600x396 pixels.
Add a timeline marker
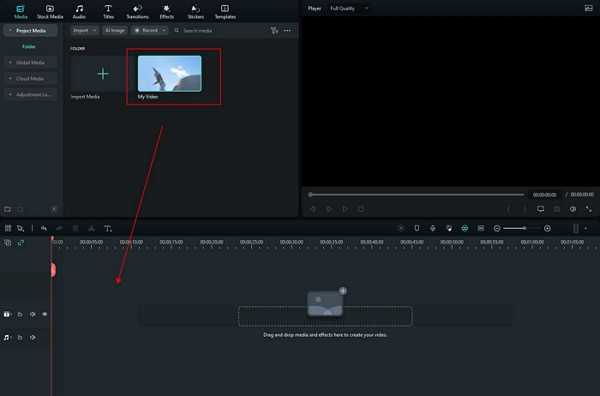coord(417,228)
